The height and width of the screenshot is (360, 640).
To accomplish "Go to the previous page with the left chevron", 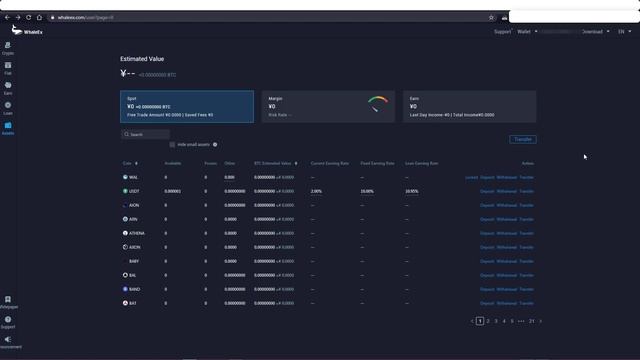I will pos(472,321).
